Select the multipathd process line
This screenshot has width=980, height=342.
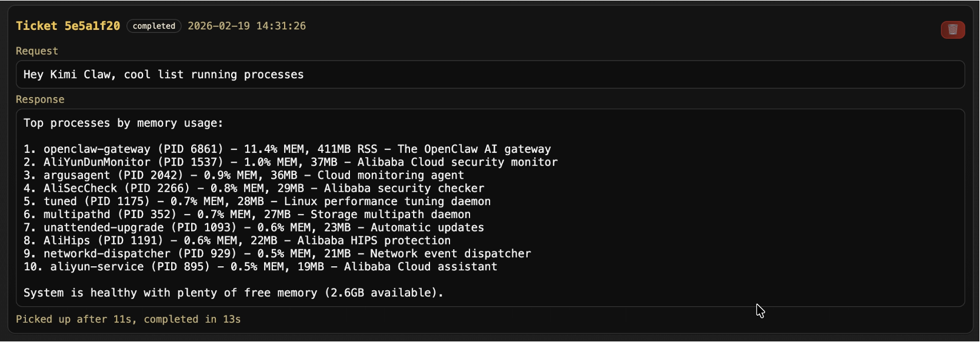(247, 214)
